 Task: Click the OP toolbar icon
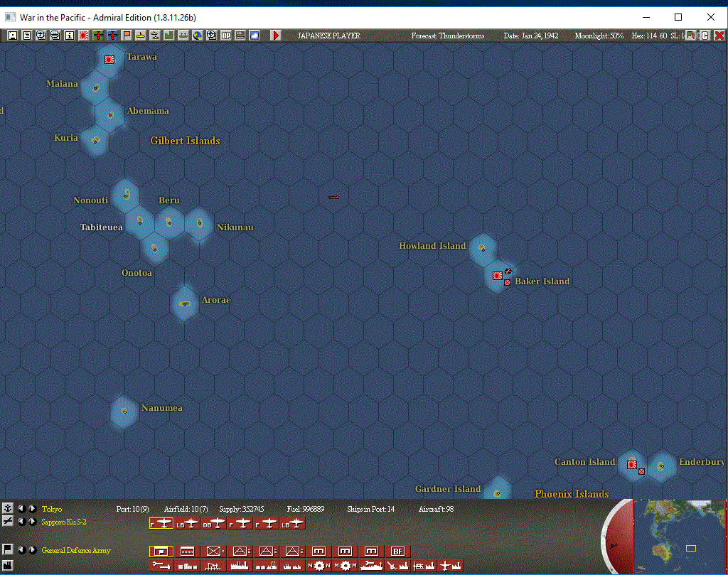pos(226,36)
